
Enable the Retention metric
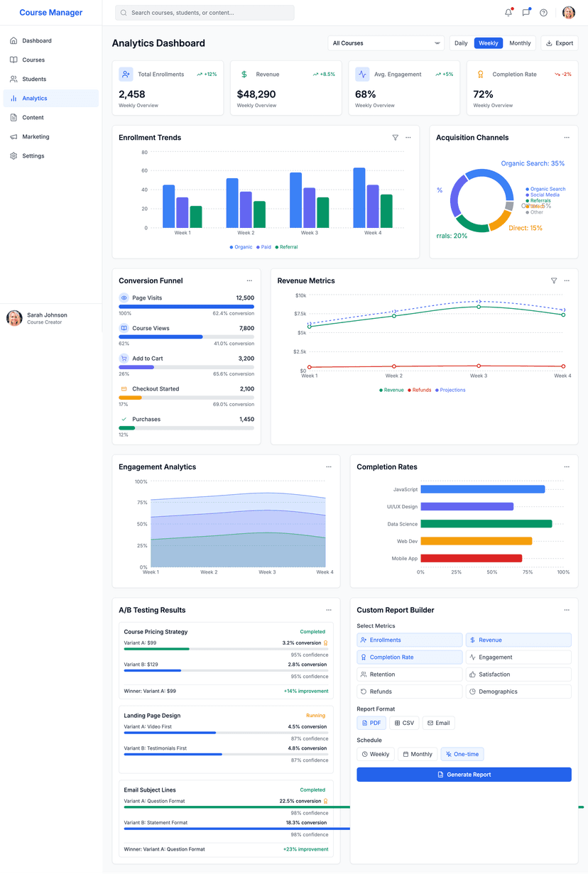click(x=409, y=674)
